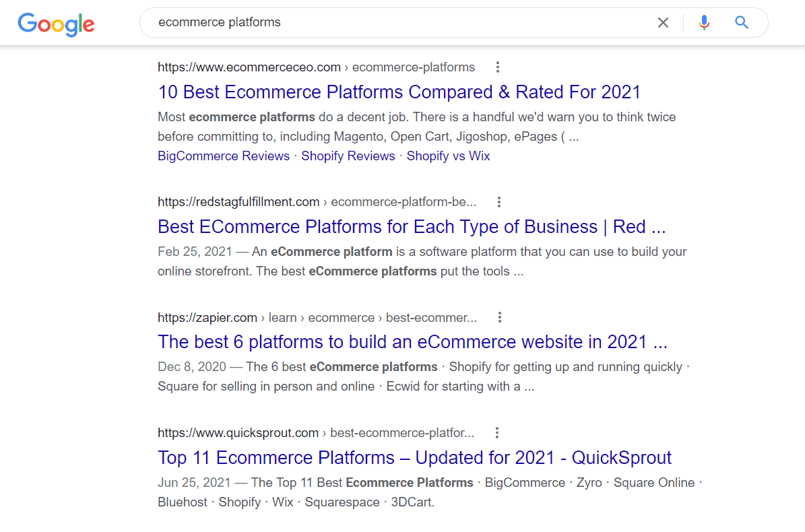Click the Google logo
This screenshot has width=805, height=532.
pos(56,24)
